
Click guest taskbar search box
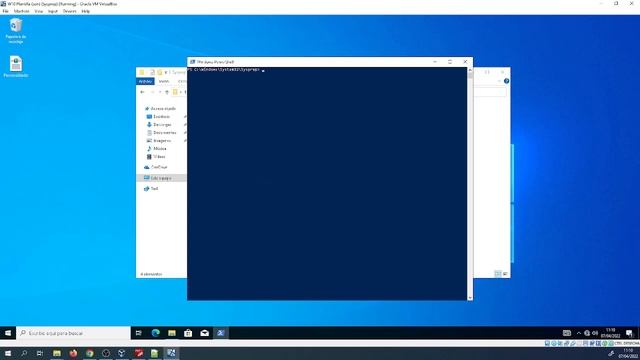point(73,333)
